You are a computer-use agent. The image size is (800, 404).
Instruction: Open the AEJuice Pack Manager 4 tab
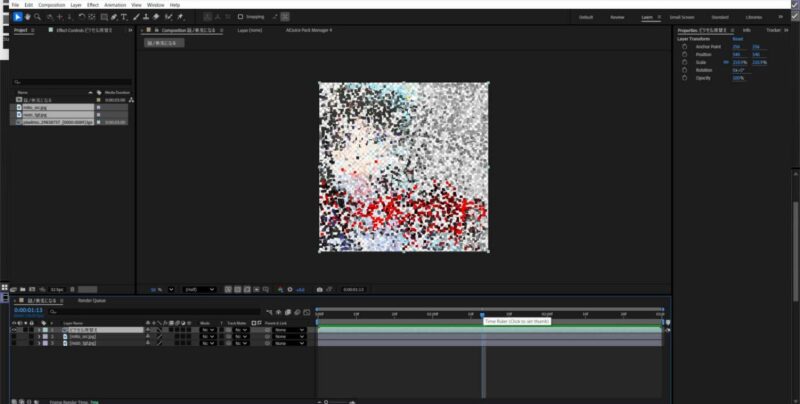(x=309, y=30)
